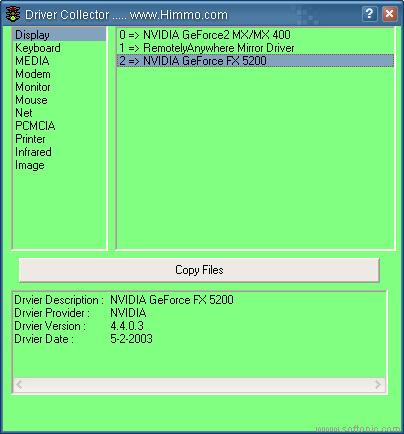Open the help question mark button
The image size is (404, 434).
(x=369, y=14)
